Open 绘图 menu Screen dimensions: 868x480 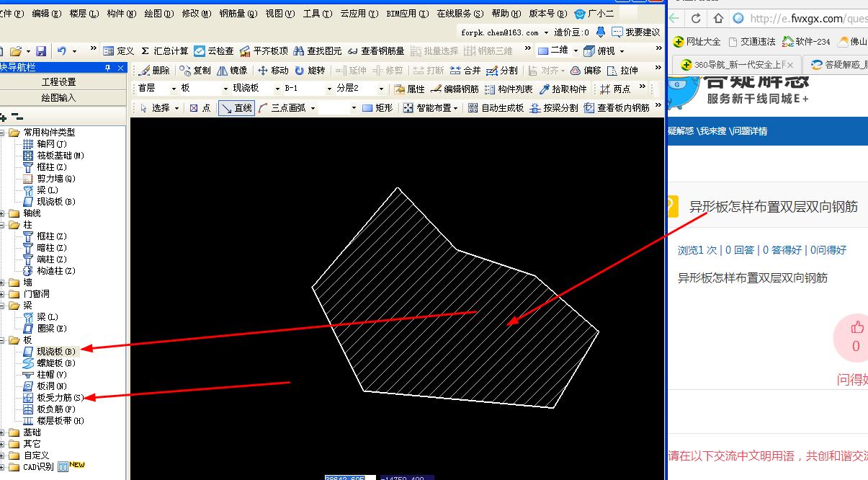pos(158,14)
